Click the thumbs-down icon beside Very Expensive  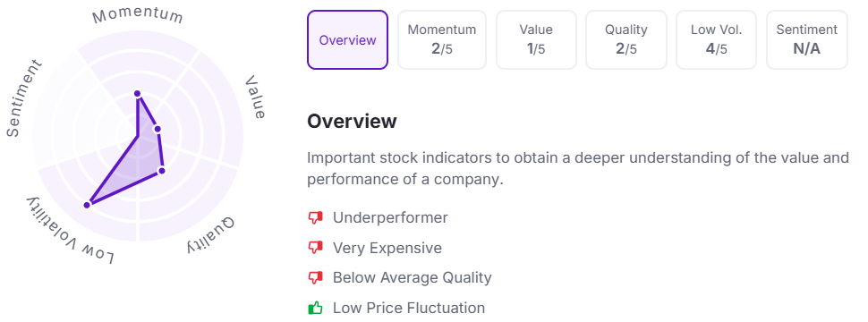[315, 248]
